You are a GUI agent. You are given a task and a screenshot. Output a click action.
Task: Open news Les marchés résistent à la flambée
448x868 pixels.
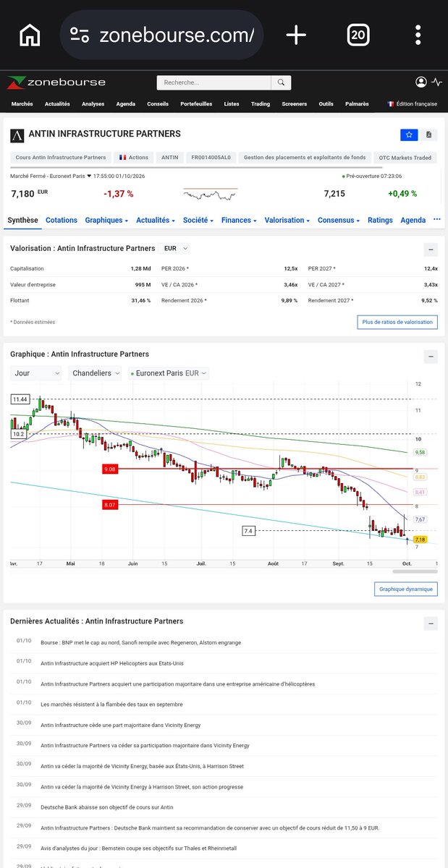click(x=111, y=705)
